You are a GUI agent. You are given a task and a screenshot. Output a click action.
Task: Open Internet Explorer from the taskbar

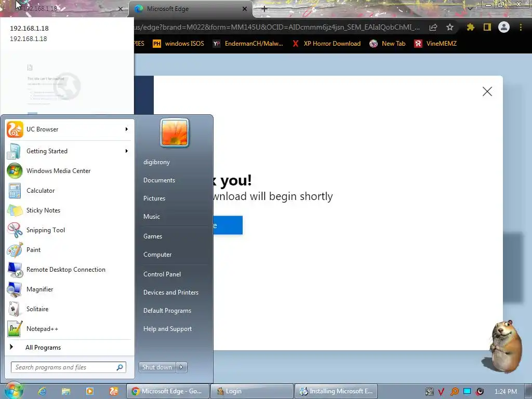[x=42, y=391]
